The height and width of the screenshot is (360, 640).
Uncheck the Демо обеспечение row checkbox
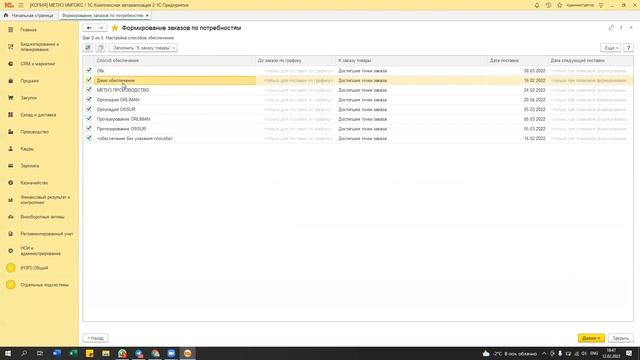tap(89, 80)
